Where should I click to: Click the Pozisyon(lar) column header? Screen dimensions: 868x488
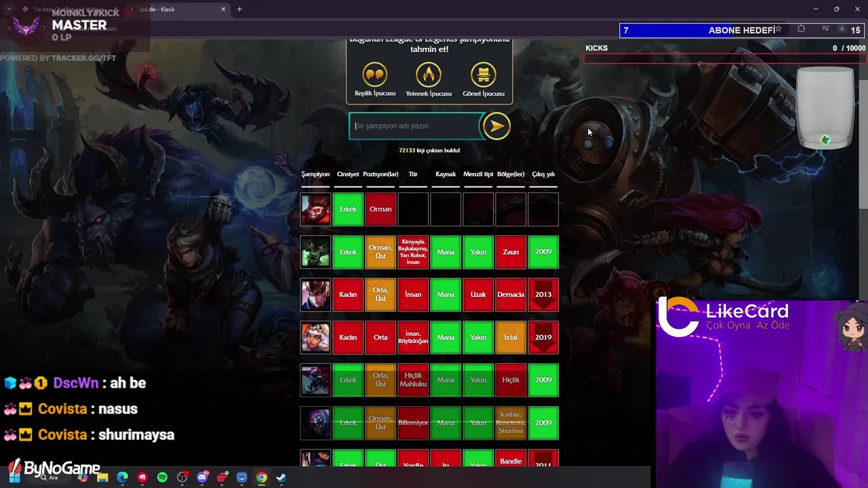click(380, 174)
